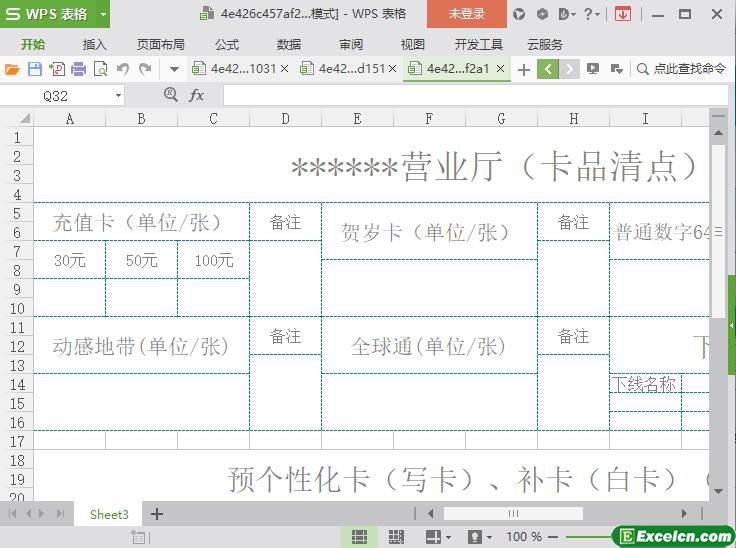
Task: Click the fx insert function icon
Action: pos(196,95)
